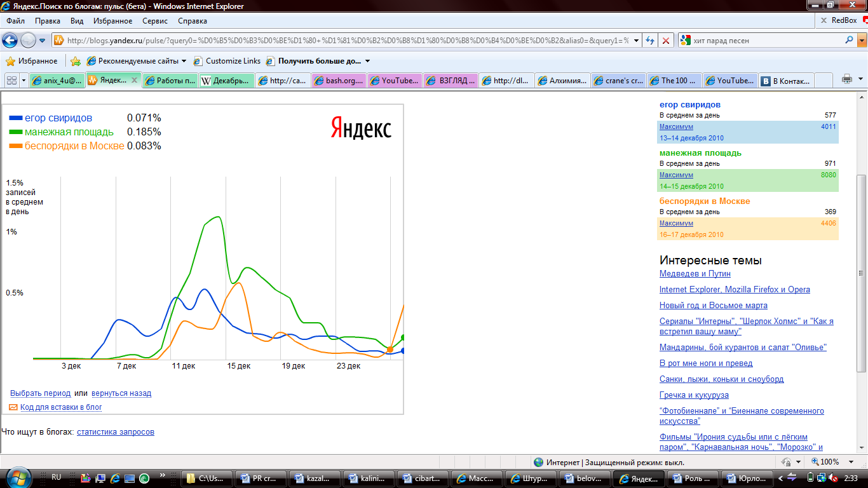Viewport: 868px width, 488px height.
Task: Click the printer icon in command bar
Action: click(x=846, y=79)
